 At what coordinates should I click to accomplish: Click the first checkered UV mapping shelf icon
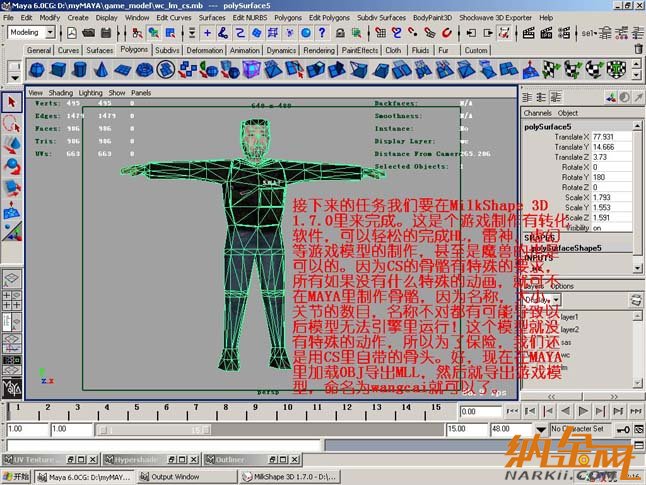tap(551, 69)
